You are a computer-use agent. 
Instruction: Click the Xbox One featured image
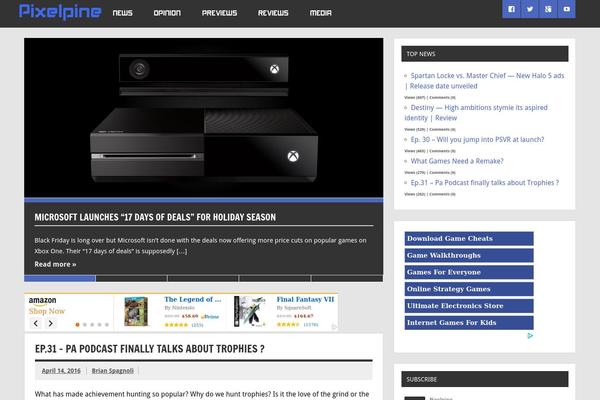[x=204, y=118]
